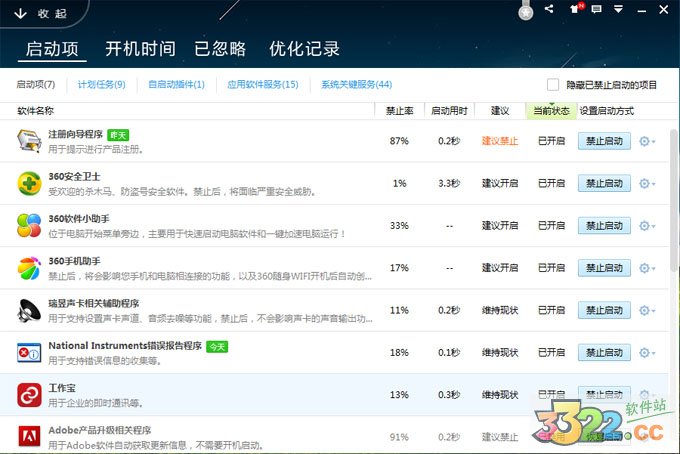Click the medal badge icon
This screenshot has width=680, height=454.
pos(526,11)
